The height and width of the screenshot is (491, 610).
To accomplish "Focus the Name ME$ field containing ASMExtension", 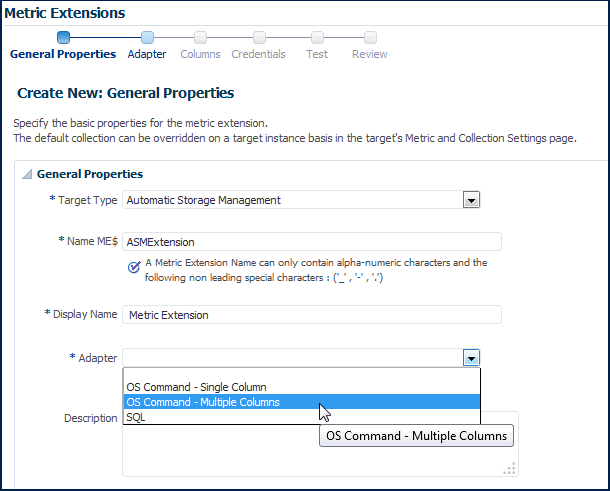I will pos(312,242).
